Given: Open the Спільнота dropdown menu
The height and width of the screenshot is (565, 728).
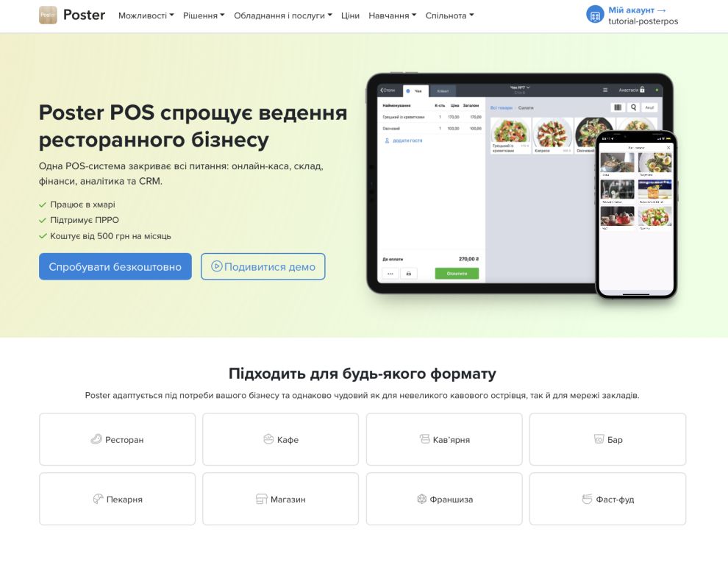Looking at the screenshot, I should 449,15.
